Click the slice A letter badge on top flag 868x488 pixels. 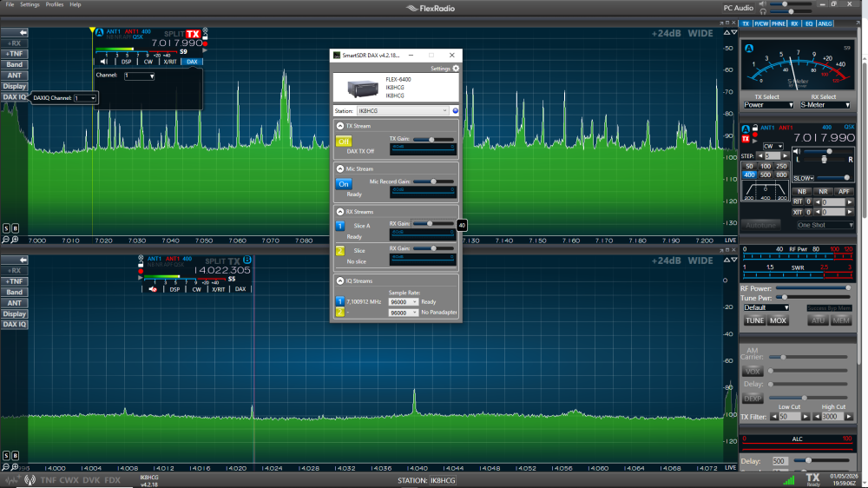point(99,32)
